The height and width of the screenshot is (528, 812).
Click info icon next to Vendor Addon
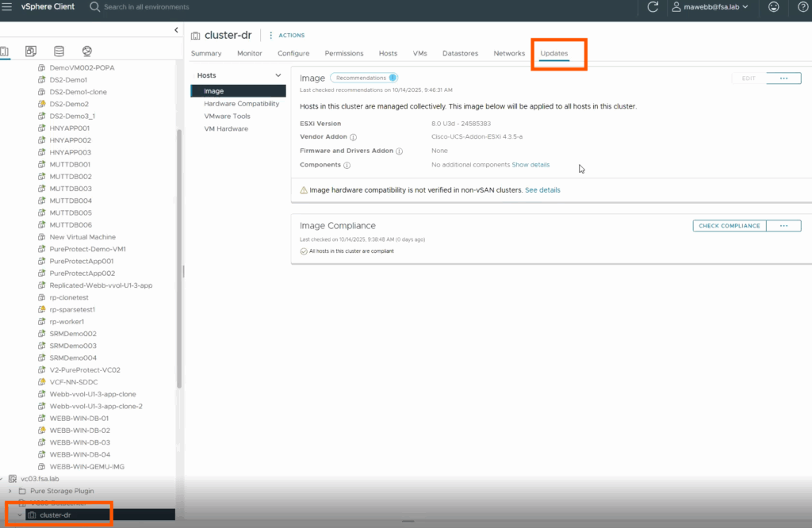pyautogui.click(x=353, y=137)
